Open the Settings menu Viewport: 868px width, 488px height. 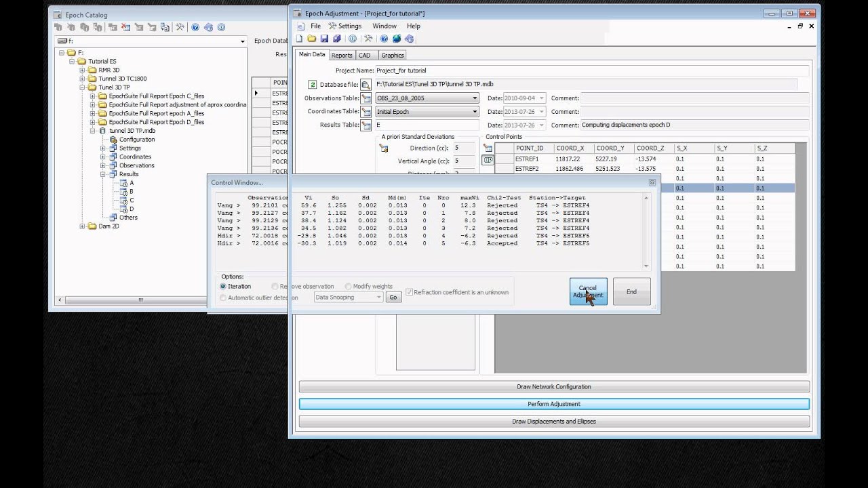coord(345,26)
